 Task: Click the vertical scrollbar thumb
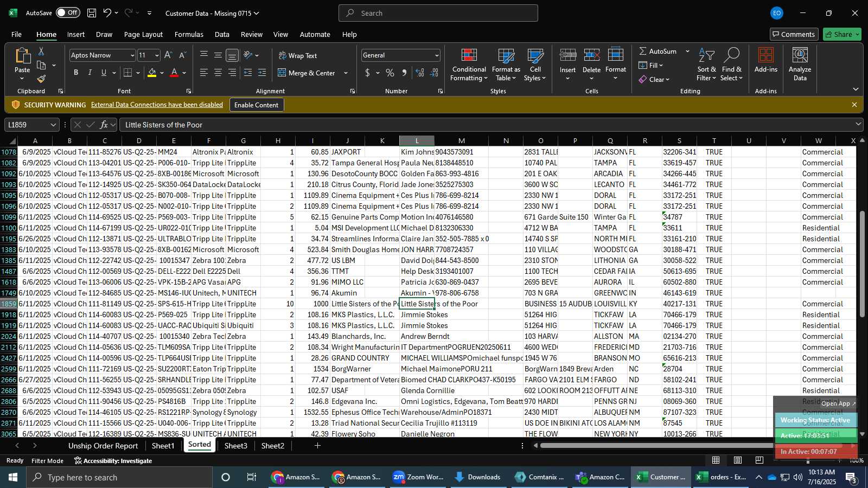863,265
